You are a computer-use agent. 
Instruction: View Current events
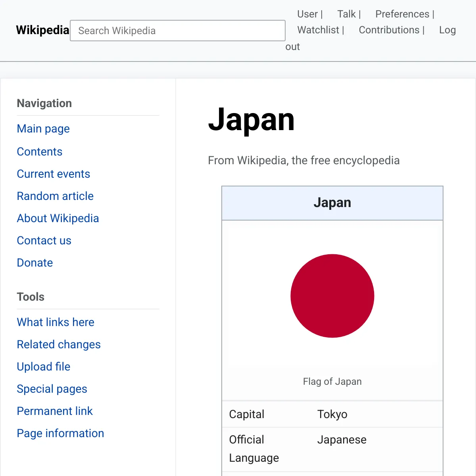[53, 174]
